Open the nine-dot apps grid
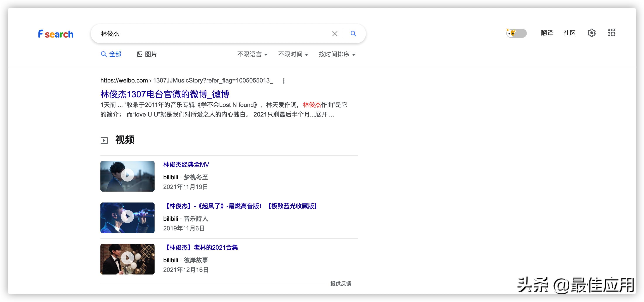The image size is (644, 302). 611,33
